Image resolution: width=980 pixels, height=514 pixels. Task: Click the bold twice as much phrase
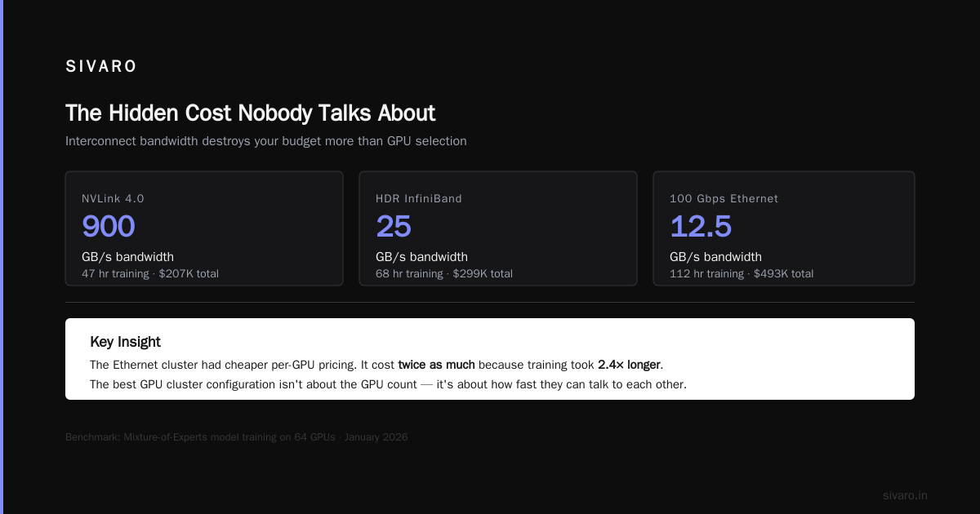[436, 365]
